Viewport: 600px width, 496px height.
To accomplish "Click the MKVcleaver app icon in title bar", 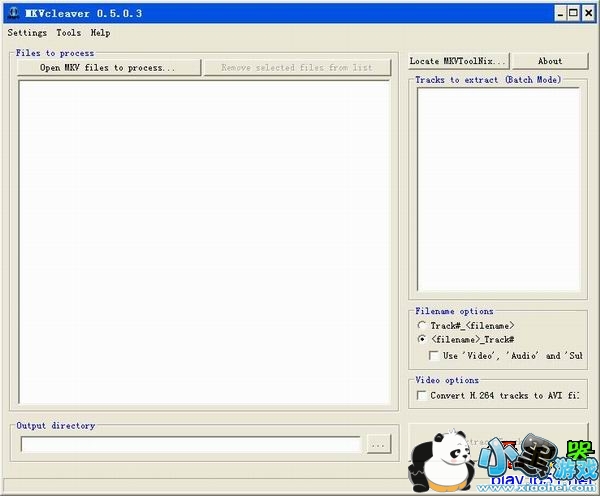I will coord(12,13).
